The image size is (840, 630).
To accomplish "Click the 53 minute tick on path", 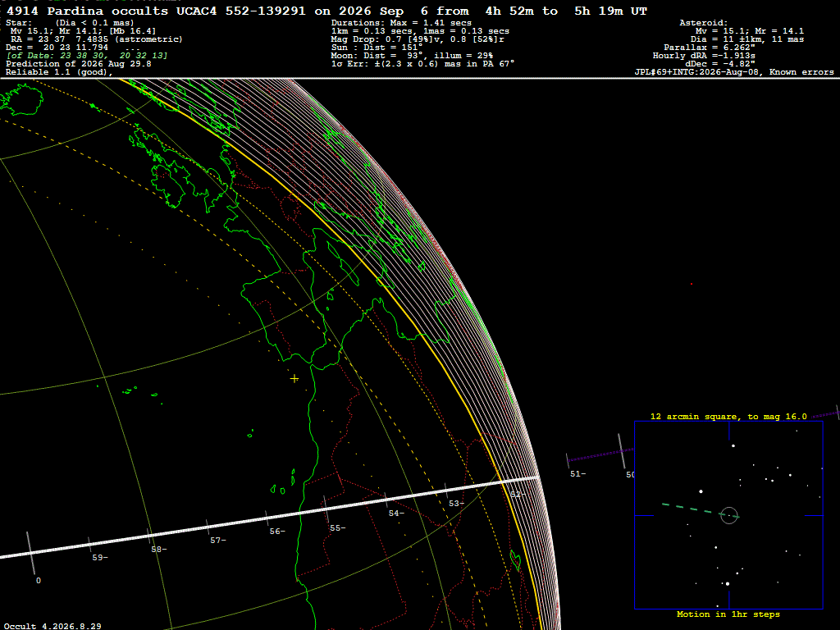I will tap(445, 491).
